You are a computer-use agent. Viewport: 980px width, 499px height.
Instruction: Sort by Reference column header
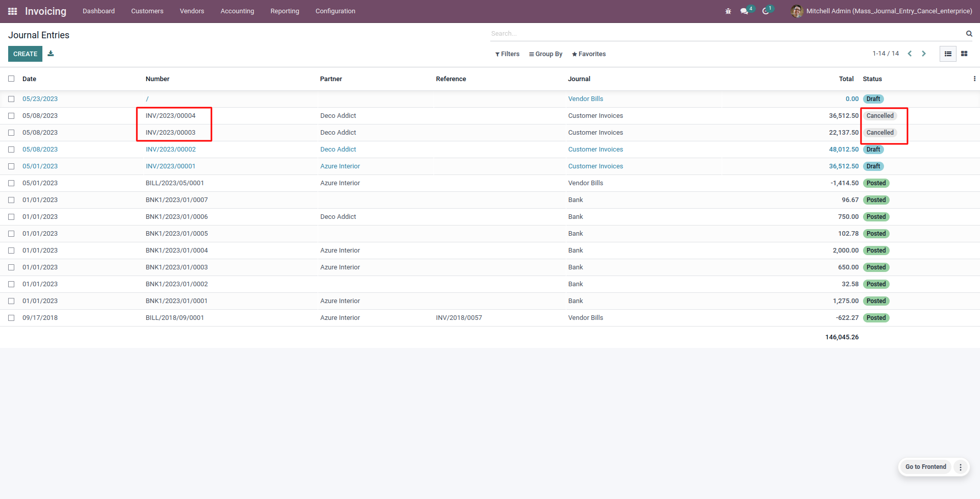point(451,79)
